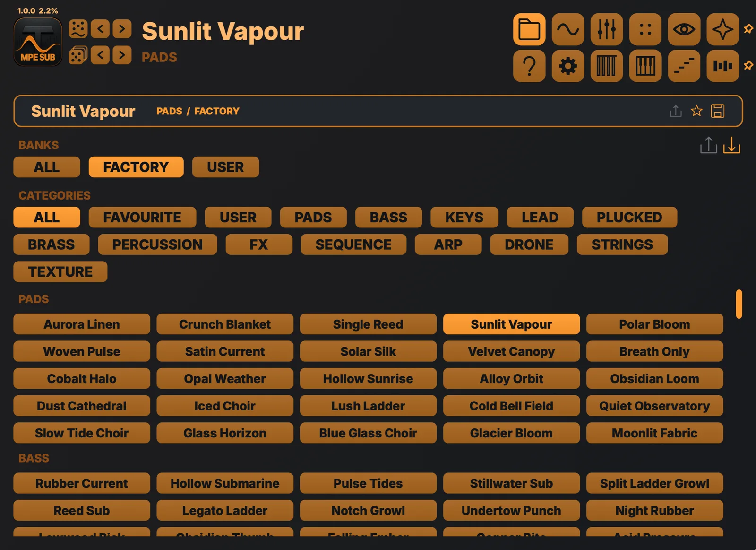Image resolution: width=756 pixels, height=550 pixels.
Task: Open the mixer sliders page
Action: click(607, 29)
